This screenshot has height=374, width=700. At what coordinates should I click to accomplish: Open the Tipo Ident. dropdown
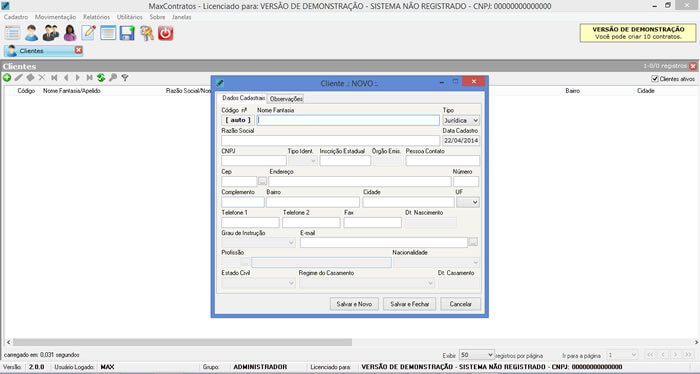tap(303, 161)
